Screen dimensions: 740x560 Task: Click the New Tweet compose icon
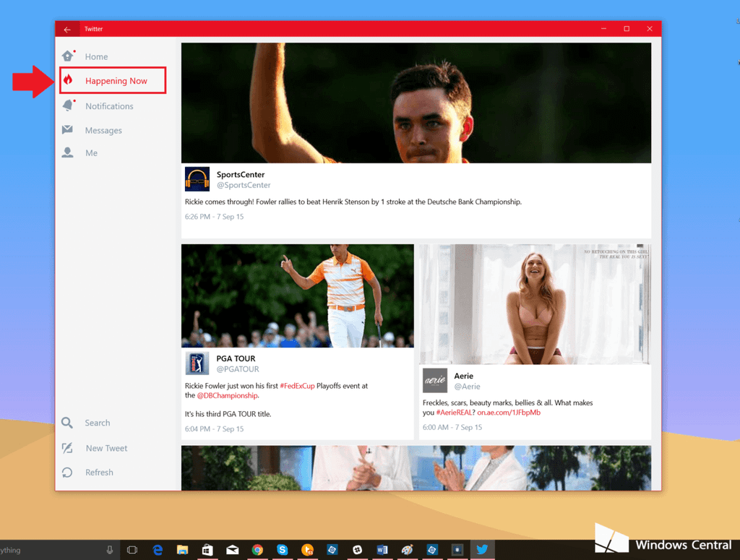pyautogui.click(x=67, y=448)
